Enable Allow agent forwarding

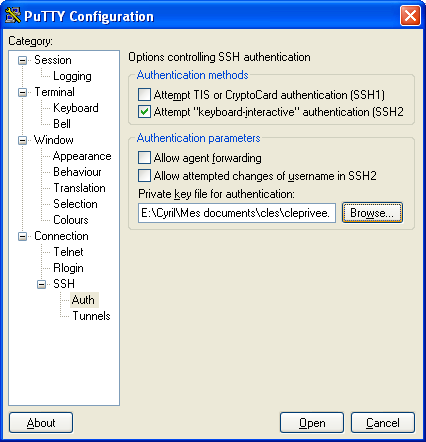pos(144,158)
